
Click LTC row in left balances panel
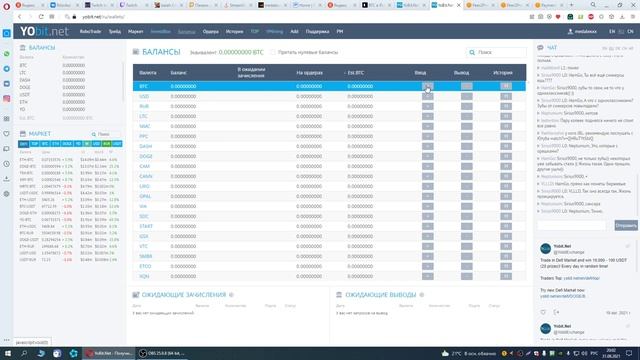[69, 73]
